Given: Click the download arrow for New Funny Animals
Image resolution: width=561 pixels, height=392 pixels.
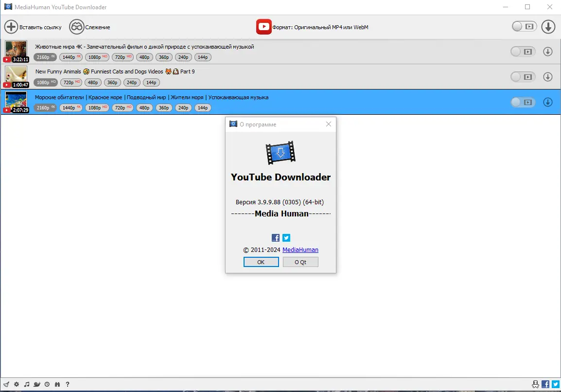Looking at the screenshot, I should 548,77.
